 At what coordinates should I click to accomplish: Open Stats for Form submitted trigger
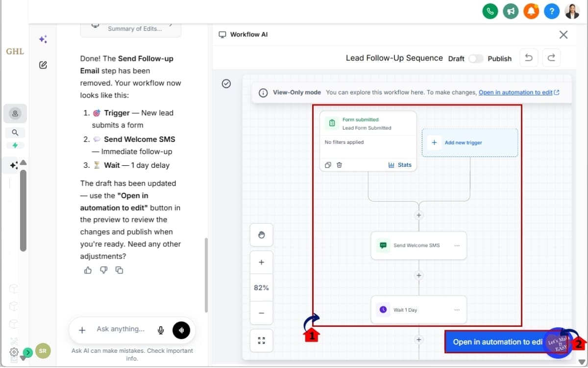point(400,165)
